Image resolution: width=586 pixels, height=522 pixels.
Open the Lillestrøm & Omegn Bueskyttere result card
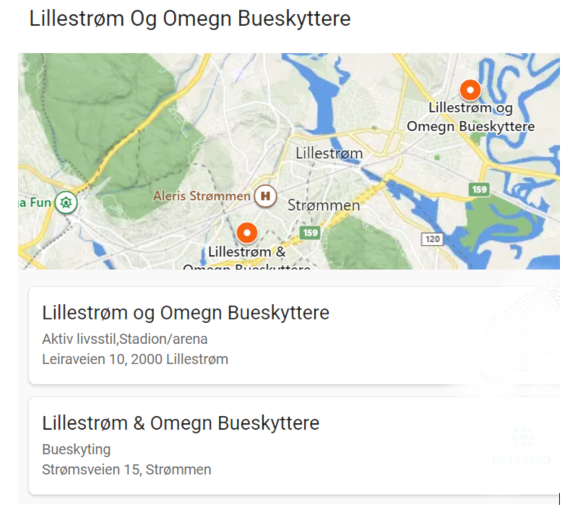tap(294, 445)
